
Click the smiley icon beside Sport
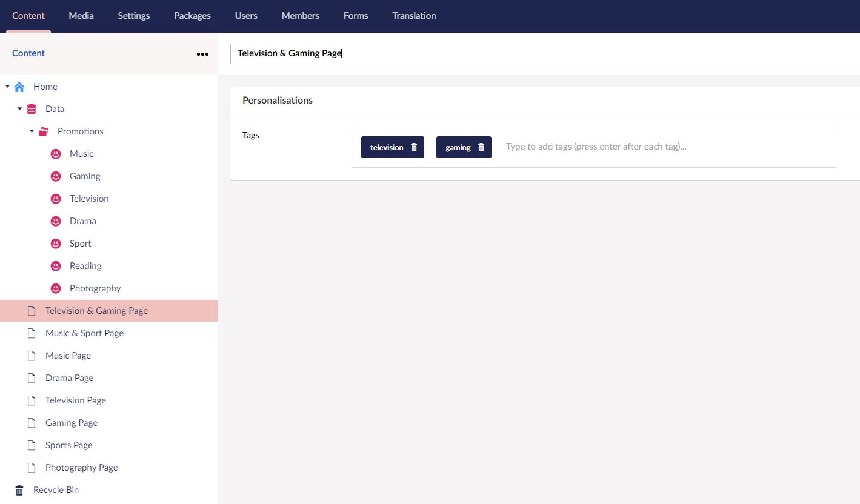pyautogui.click(x=56, y=244)
